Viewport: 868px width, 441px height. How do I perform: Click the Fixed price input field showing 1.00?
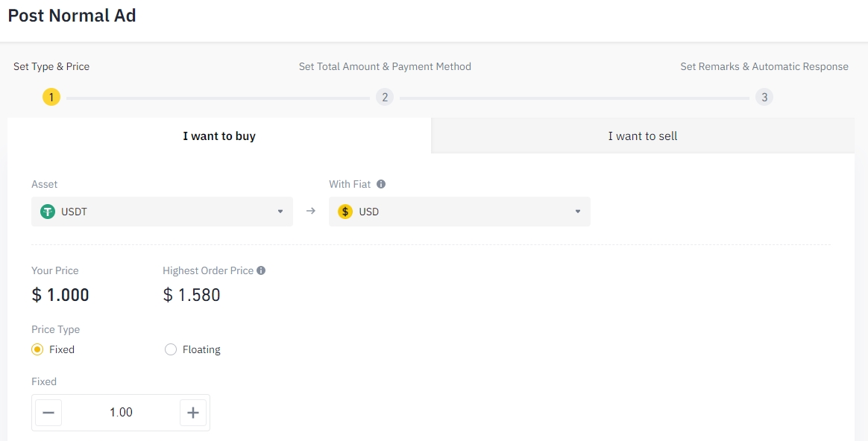coord(121,413)
